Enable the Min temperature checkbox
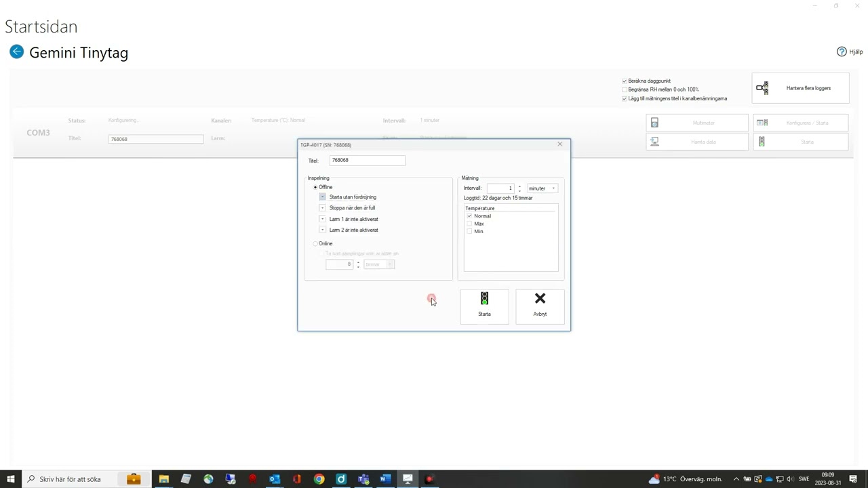Image resolution: width=868 pixels, height=488 pixels. [469, 231]
